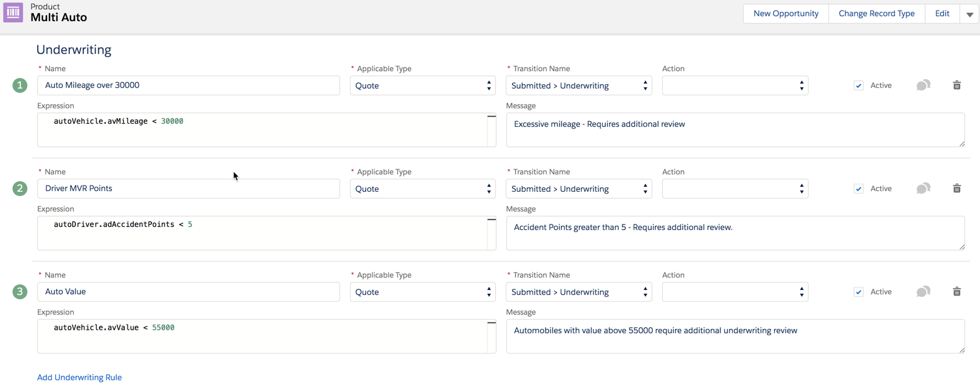
Task: Click the New Opportunity button
Action: (786, 14)
